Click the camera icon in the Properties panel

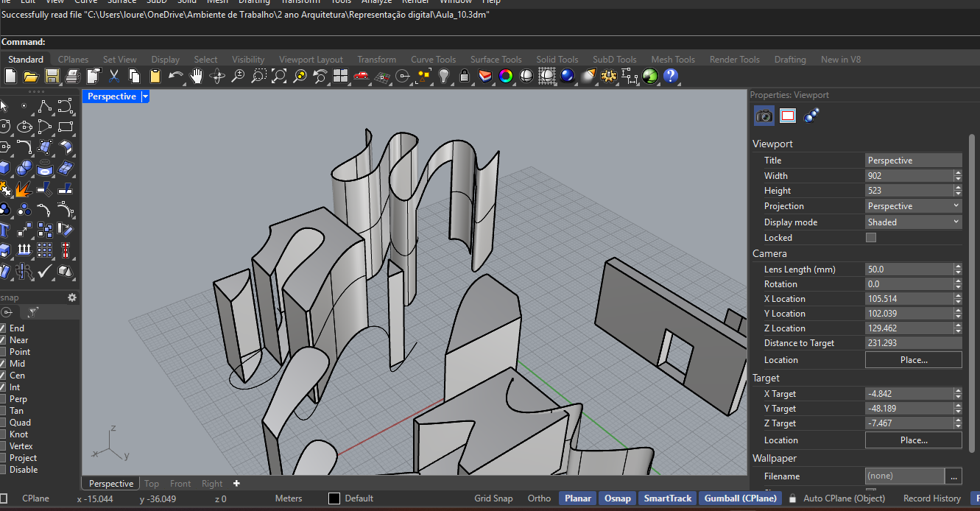point(764,116)
